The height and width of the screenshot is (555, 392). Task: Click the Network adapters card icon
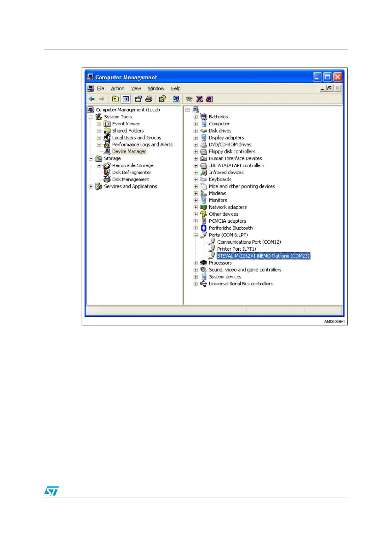point(203,207)
